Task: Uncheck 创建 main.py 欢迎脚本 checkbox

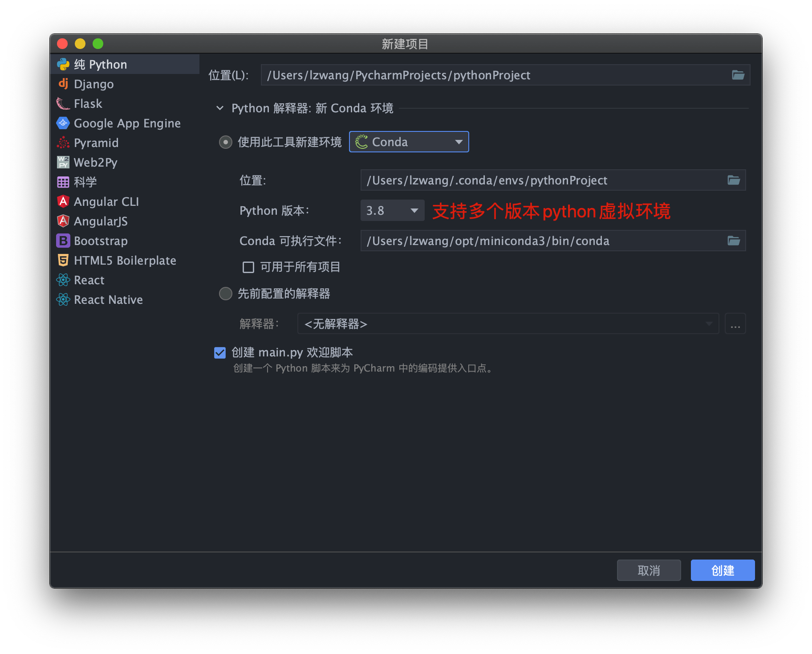Action: click(x=220, y=353)
